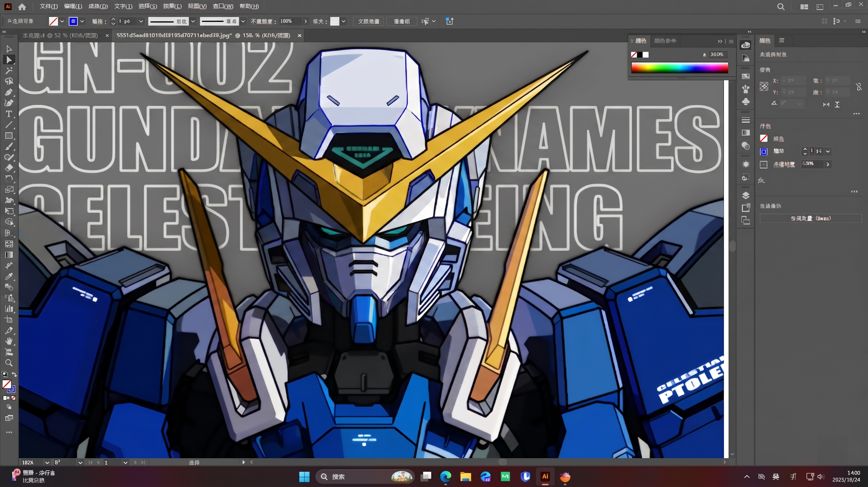The width and height of the screenshot is (868, 487).
Task: Swap fill and stroke colors
Action: (14, 374)
